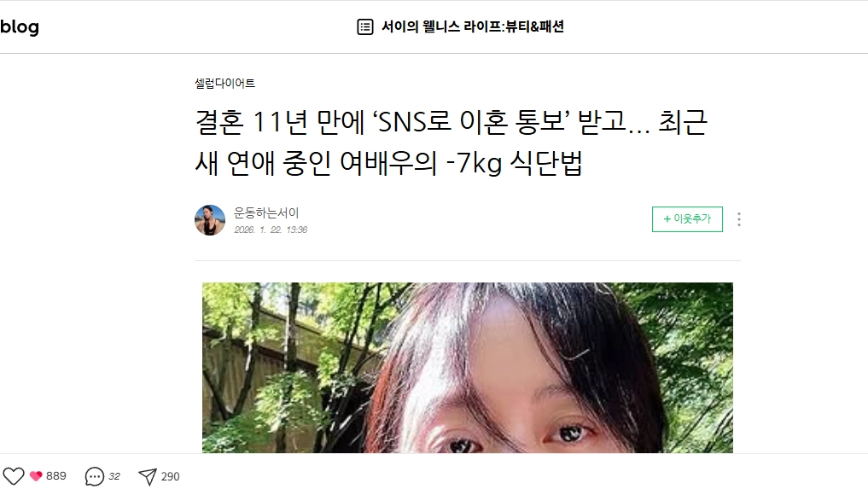Share post with paper plane icon
868x489 pixels.
click(148, 476)
